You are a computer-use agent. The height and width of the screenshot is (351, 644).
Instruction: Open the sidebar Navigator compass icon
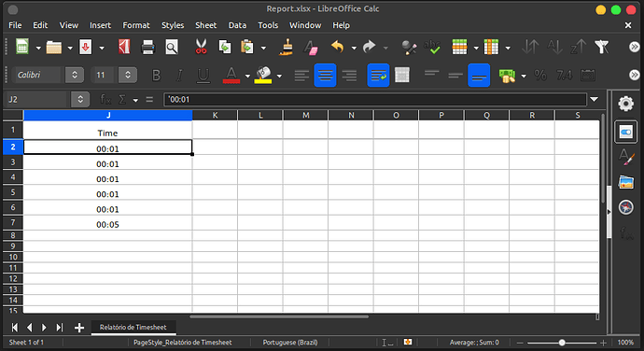(x=625, y=207)
